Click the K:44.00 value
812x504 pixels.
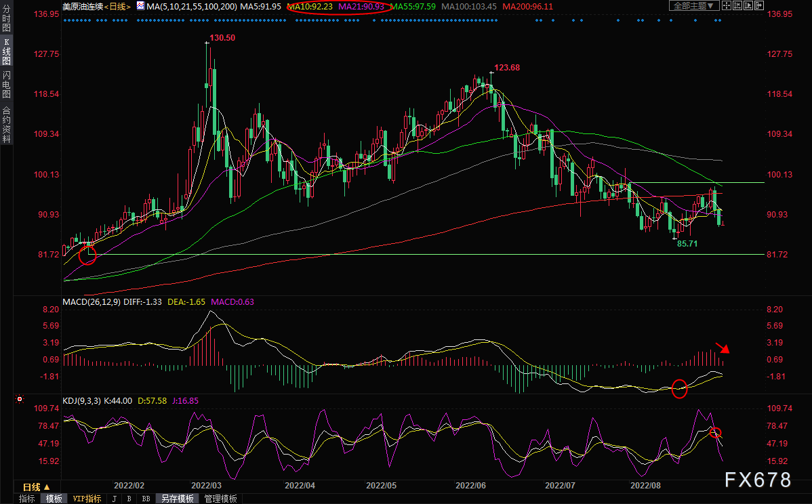(x=118, y=401)
